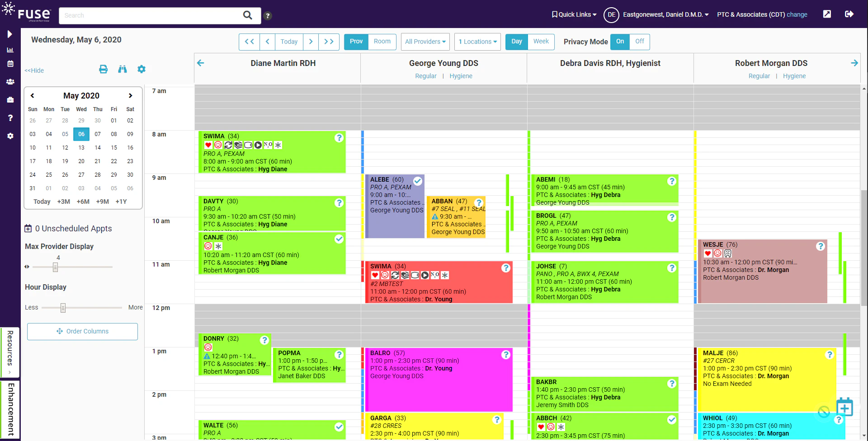This screenshot has height=441, width=868.
Task: Select Regular under Robert Morgan DDS
Action: [759, 76]
